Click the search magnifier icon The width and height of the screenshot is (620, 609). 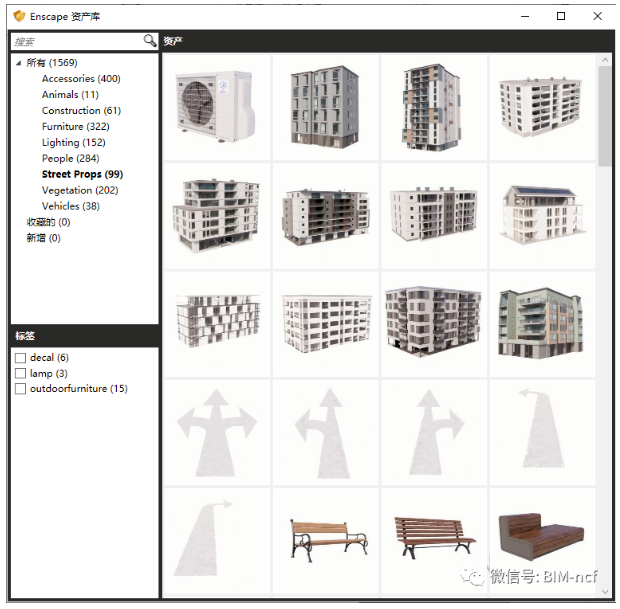[150, 41]
